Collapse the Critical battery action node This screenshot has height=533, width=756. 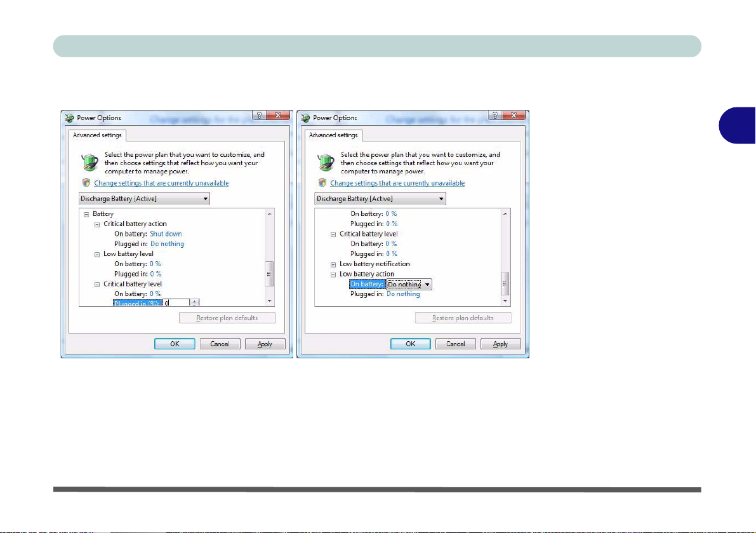point(97,224)
